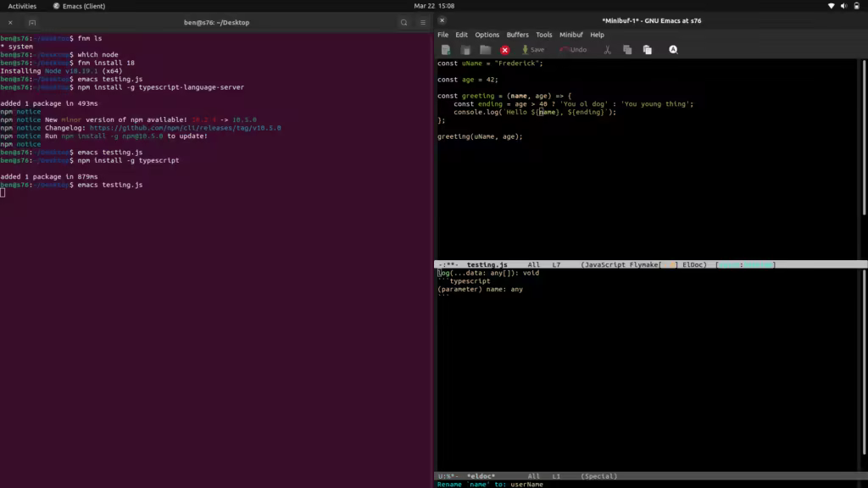
Task: Open the Help menu in Emacs
Action: 597,34
